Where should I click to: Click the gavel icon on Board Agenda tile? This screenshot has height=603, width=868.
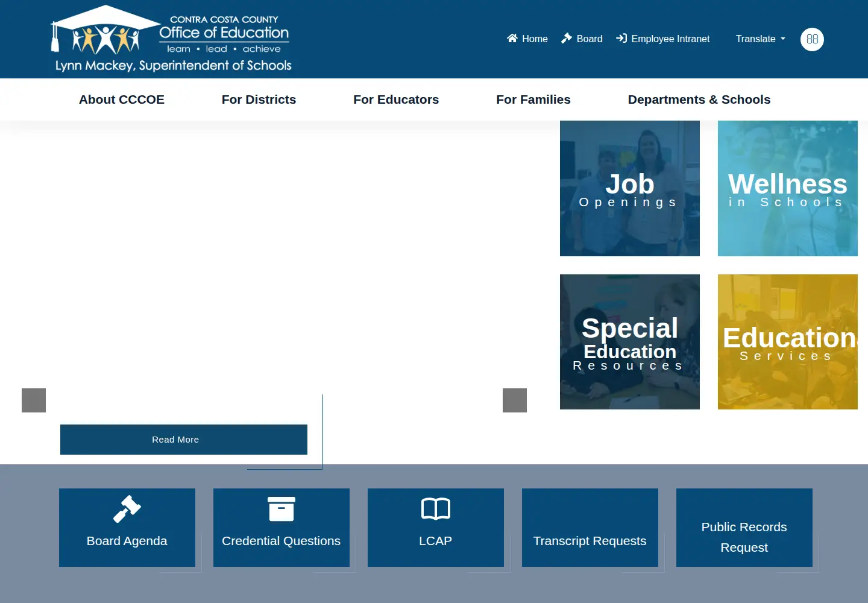(127, 509)
